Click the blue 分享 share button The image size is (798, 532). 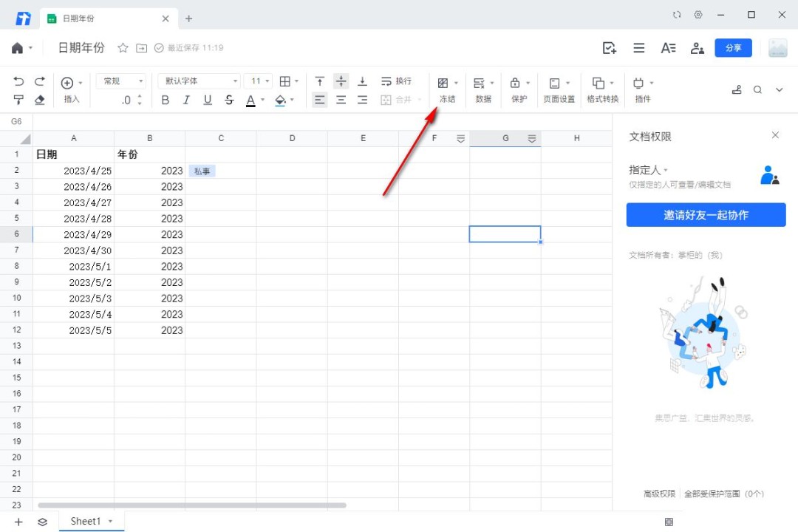click(733, 48)
